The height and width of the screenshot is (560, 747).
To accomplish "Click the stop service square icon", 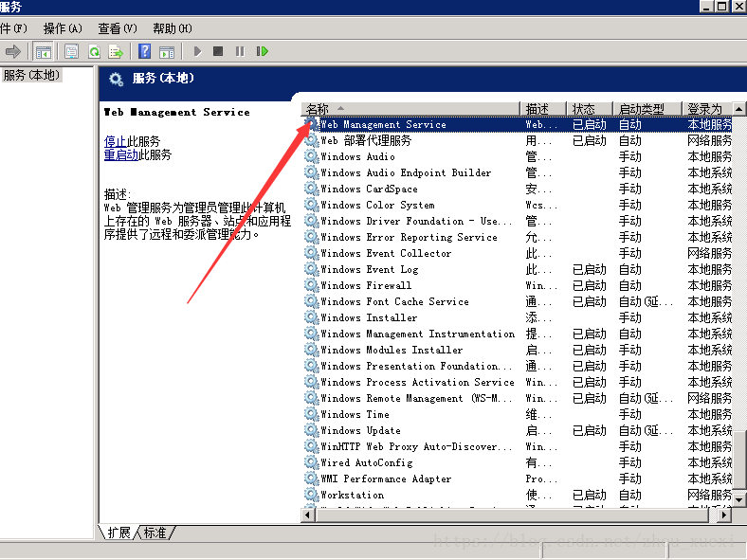I will [218, 51].
